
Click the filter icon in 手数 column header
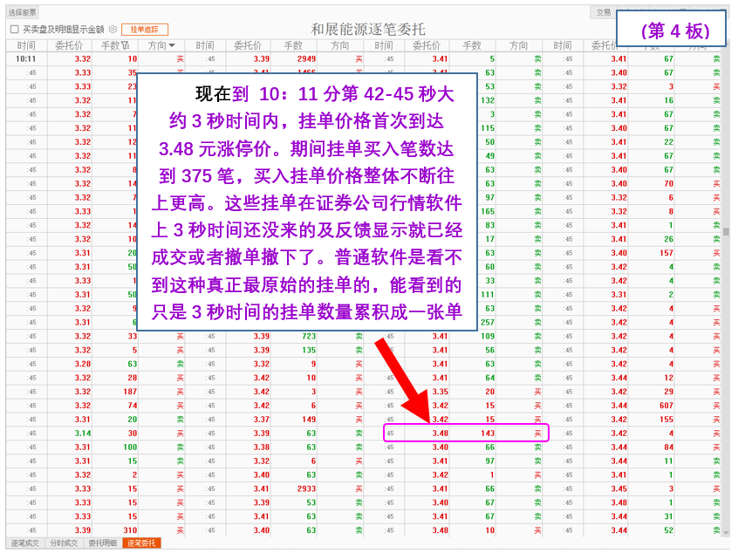126,45
